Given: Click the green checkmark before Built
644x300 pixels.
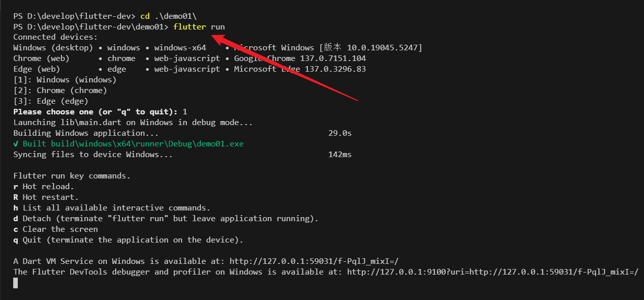Looking at the screenshot, I should 16,144.
